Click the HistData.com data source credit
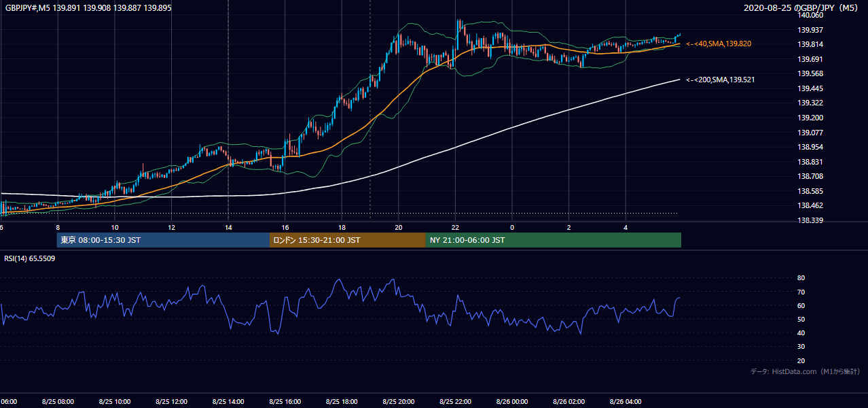The image size is (868, 408). [x=806, y=371]
